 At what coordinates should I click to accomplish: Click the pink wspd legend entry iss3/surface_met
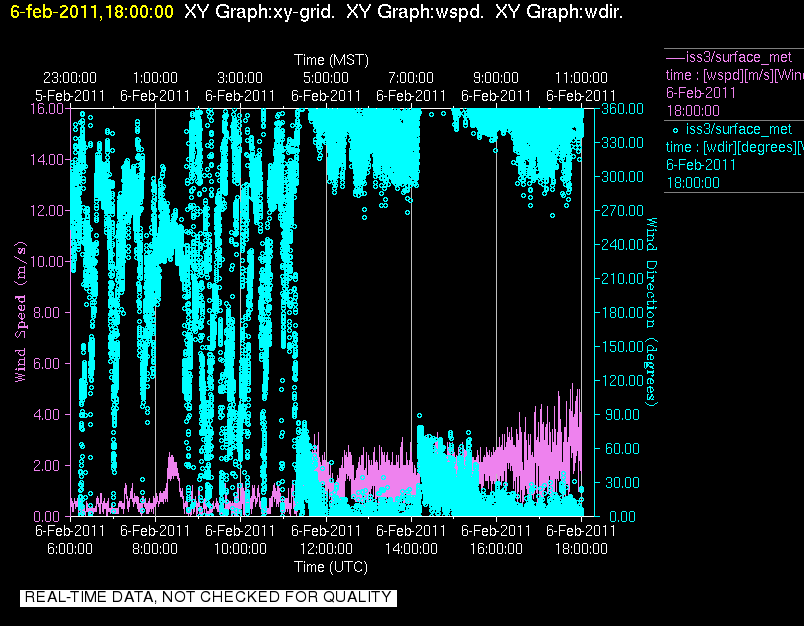point(739,57)
